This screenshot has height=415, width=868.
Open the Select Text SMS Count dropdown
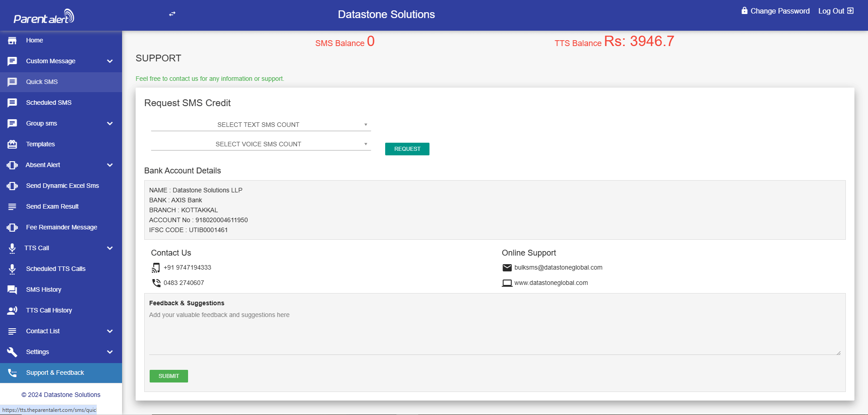[261, 125]
